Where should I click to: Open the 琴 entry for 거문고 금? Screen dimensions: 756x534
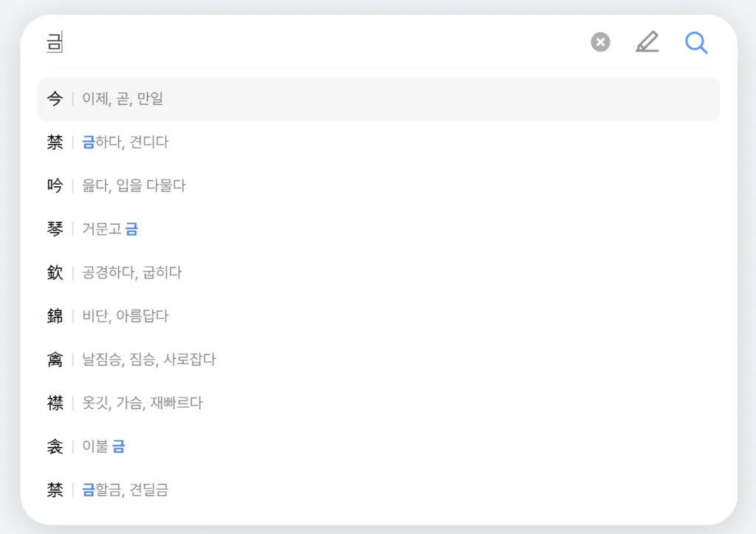221,229
